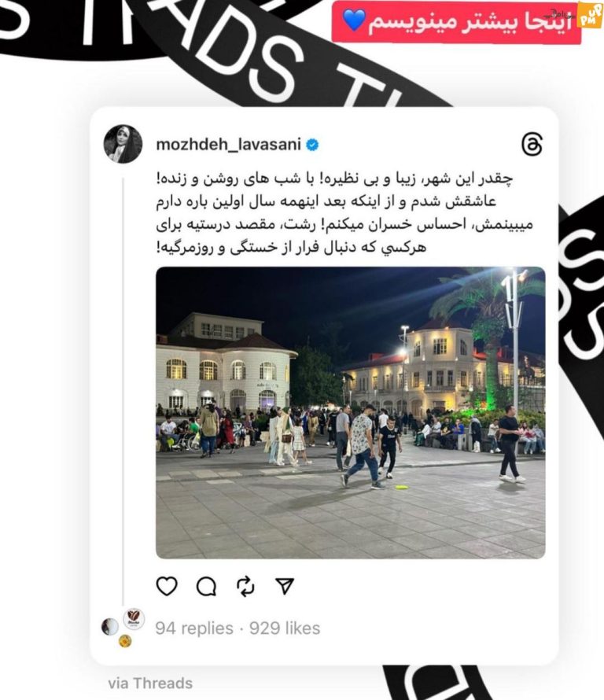Like the post with heart icon
The height and width of the screenshot is (700, 604).
167,586
